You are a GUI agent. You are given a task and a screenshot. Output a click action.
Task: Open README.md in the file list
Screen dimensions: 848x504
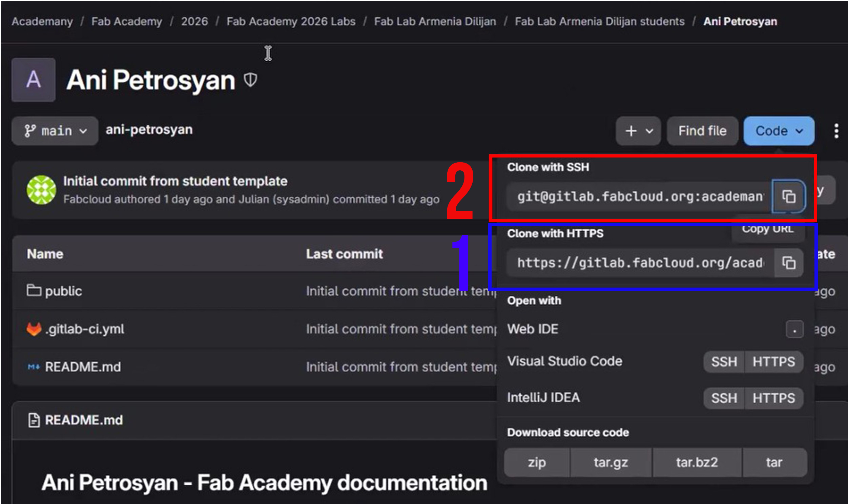point(83,367)
